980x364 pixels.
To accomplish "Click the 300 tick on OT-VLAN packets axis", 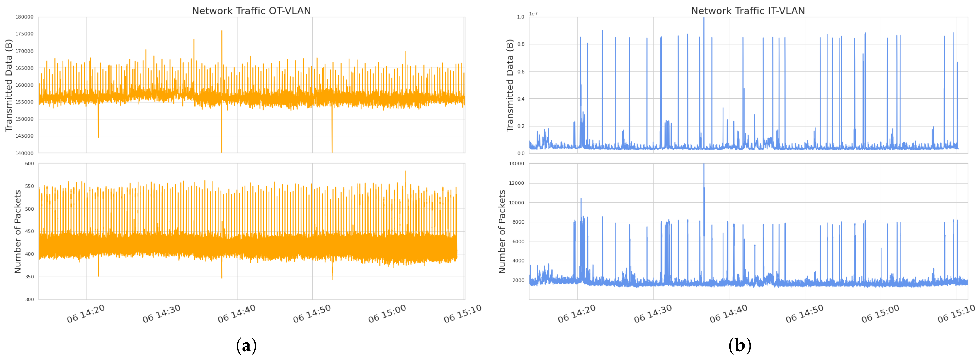I will [29, 299].
